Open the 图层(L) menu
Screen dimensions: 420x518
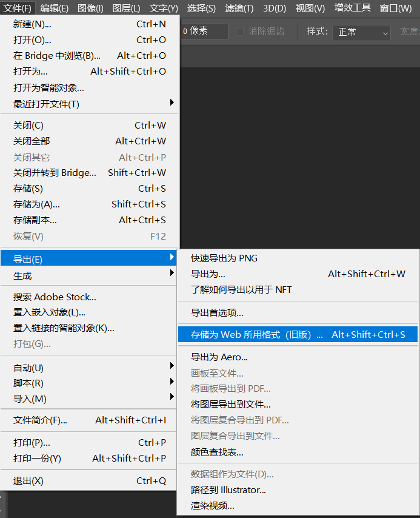coord(126,8)
